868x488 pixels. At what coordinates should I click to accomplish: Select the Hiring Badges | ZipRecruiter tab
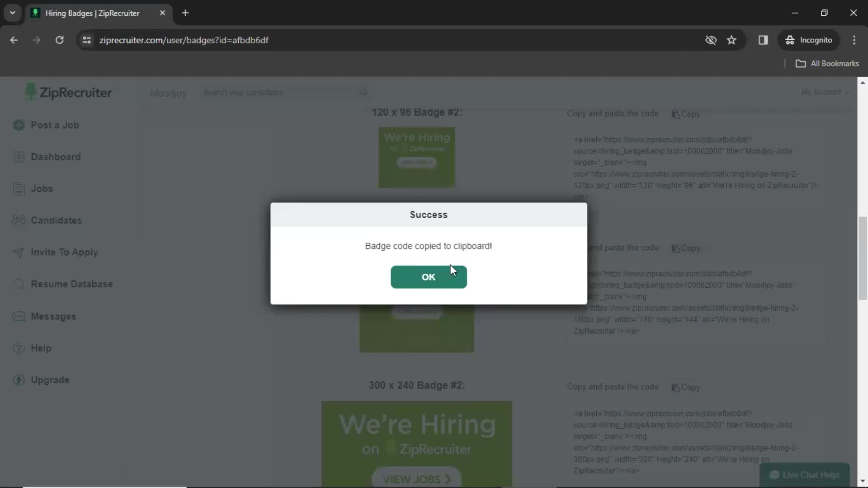click(99, 13)
